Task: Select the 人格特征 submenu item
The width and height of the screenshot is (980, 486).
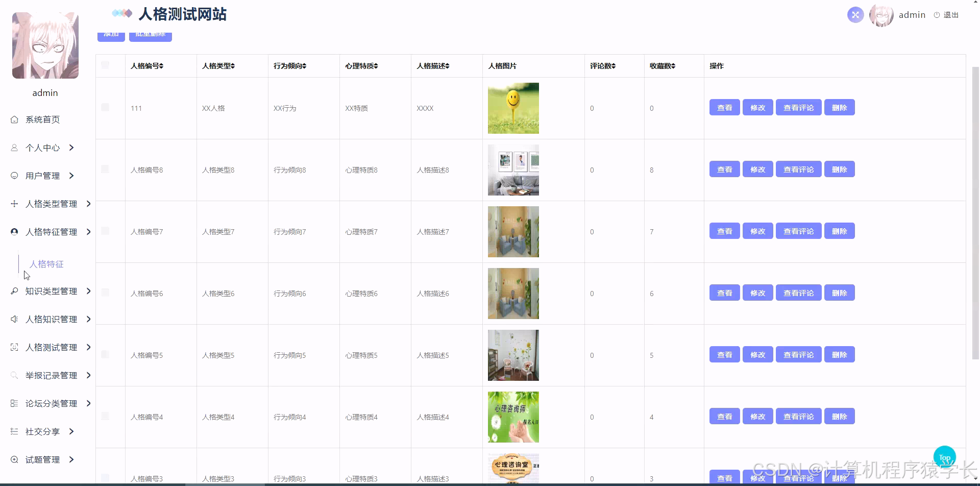Action: coord(46,264)
